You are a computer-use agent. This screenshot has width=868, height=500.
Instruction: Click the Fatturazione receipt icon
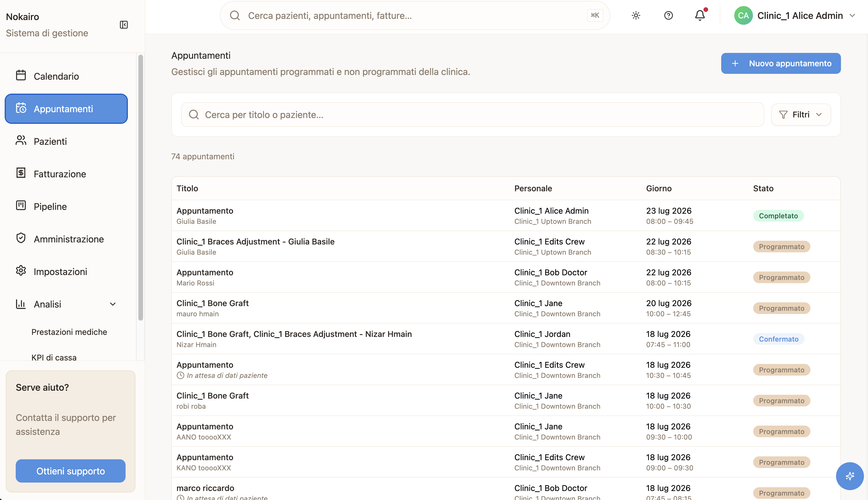point(21,173)
